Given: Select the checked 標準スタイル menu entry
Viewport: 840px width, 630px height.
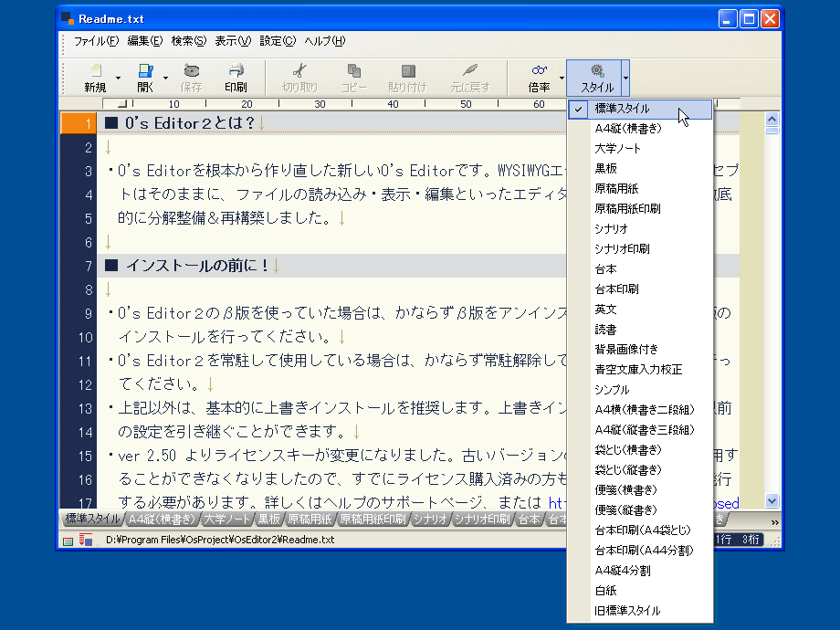Looking at the screenshot, I should coord(640,109).
